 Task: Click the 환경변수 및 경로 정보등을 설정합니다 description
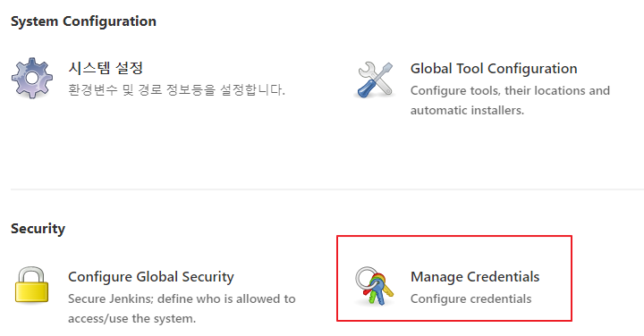[176, 90]
